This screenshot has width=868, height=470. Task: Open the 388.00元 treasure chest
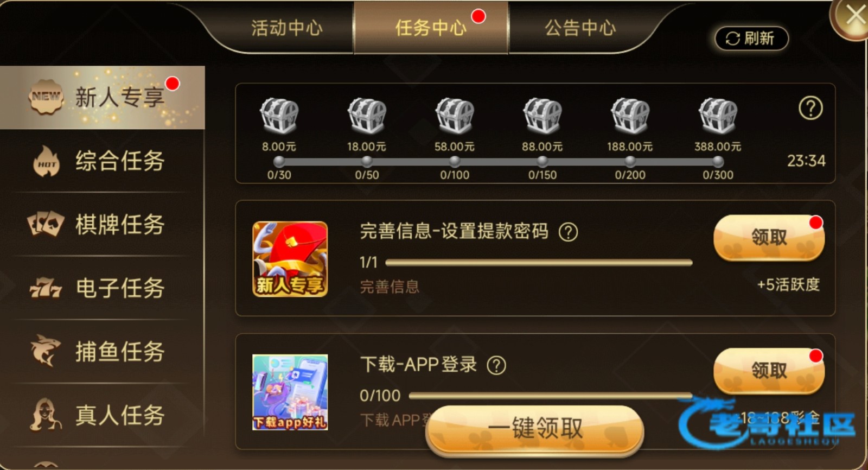click(x=718, y=116)
